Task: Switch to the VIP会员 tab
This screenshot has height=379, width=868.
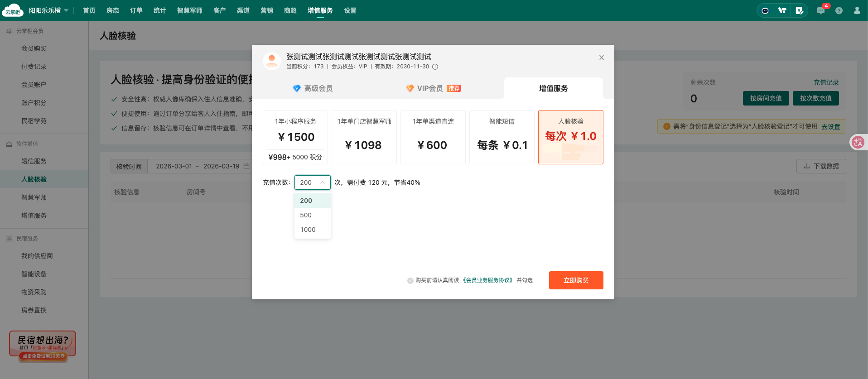Action: click(433, 88)
